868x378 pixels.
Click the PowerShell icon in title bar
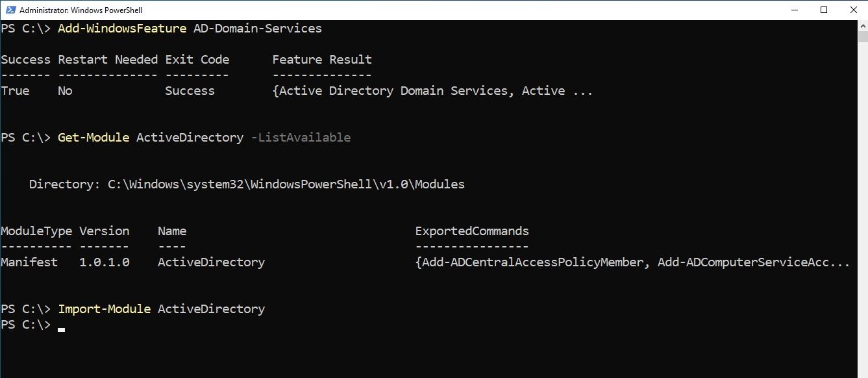coord(9,10)
